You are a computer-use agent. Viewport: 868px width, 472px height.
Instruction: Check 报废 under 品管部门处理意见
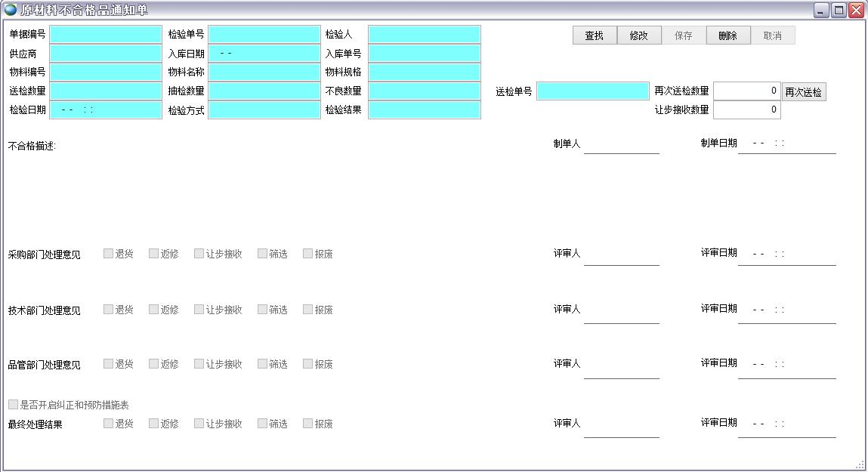click(x=308, y=364)
